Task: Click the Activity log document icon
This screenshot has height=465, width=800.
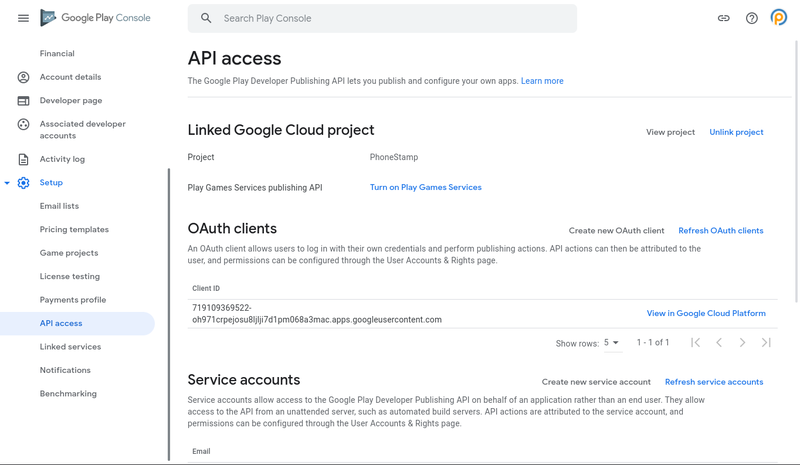Action: pos(23,159)
